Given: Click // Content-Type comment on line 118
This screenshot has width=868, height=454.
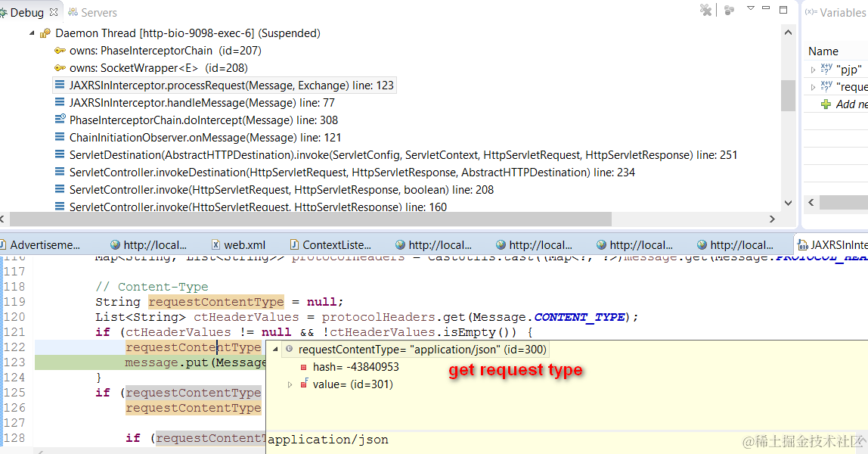Looking at the screenshot, I should pos(152,287).
